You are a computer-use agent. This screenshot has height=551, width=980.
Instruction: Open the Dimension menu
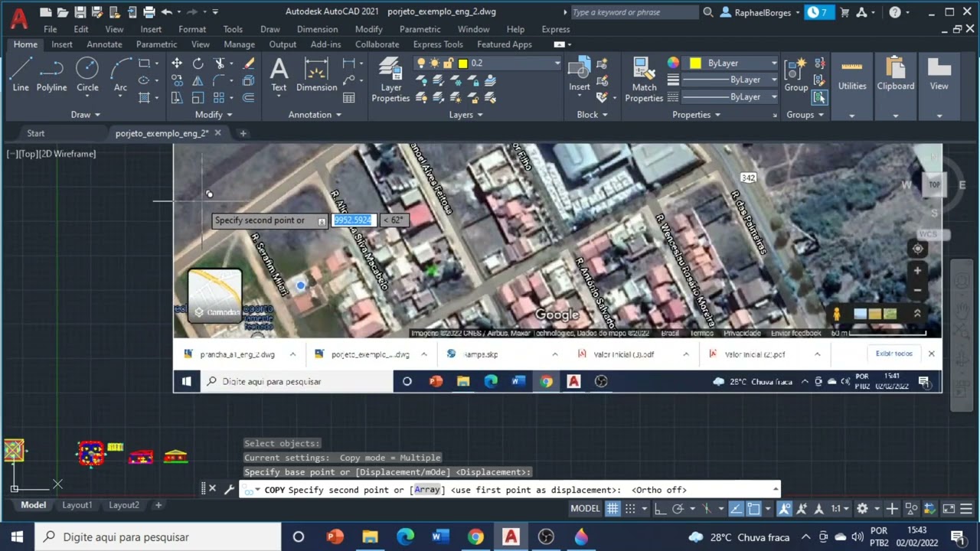(x=317, y=29)
